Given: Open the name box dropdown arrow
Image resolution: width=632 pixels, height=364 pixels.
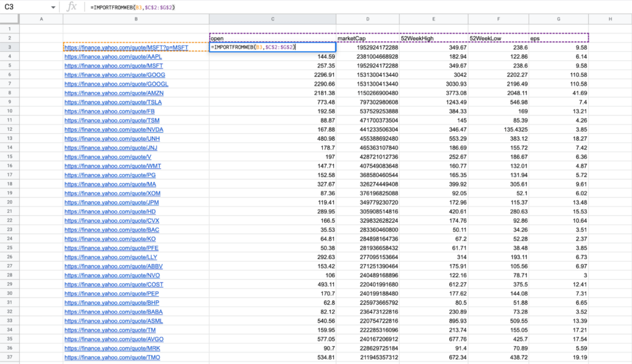Looking at the screenshot, I should tap(53, 7).
